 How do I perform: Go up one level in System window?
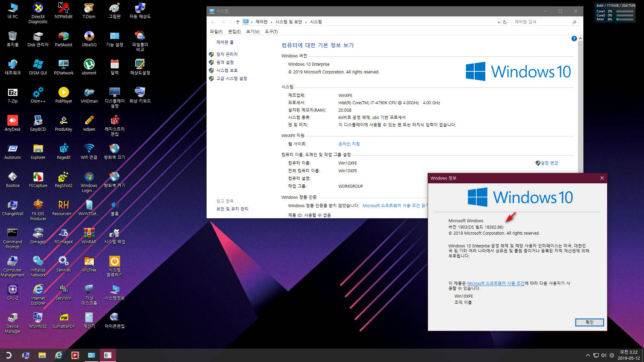(237, 22)
